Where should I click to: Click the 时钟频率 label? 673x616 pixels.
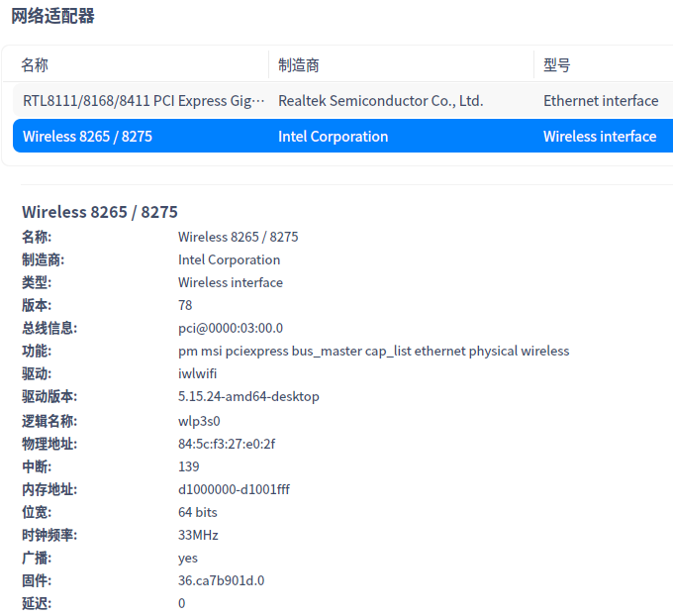coord(49,535)
